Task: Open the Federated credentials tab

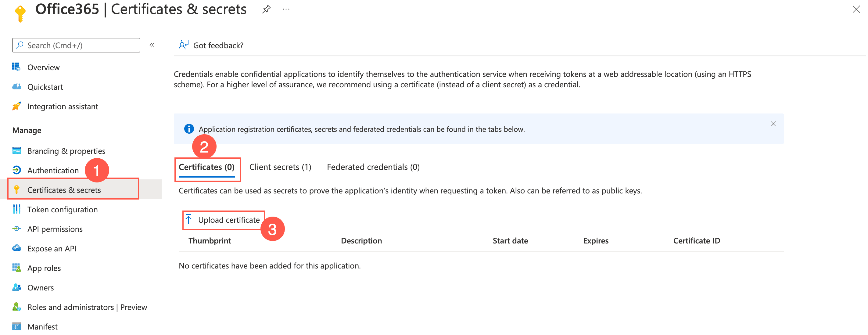Action: point(373,167)
